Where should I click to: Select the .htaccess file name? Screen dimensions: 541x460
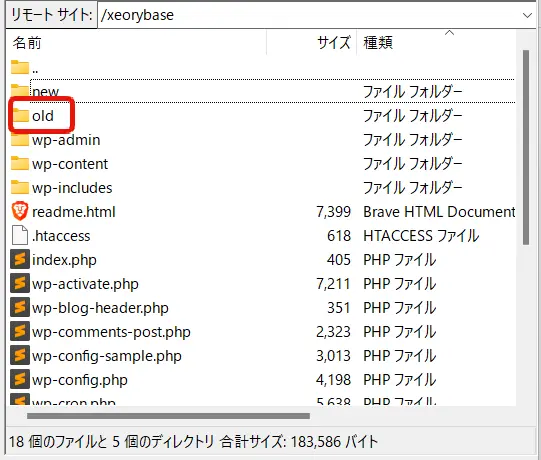click(x=61, y=236)
